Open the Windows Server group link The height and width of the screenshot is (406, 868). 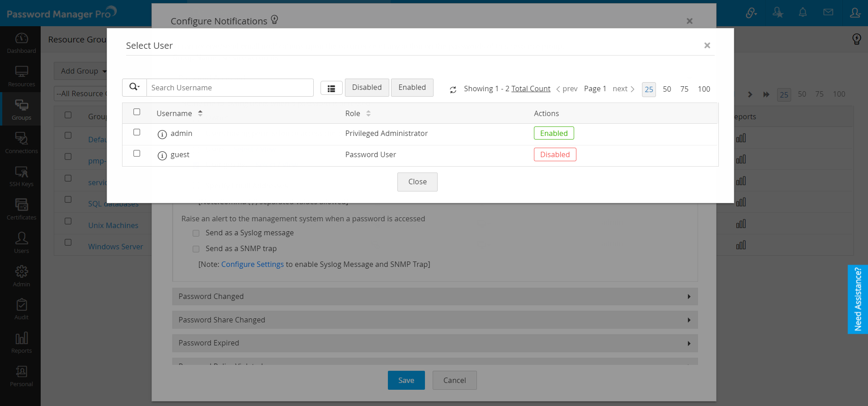pos(115,247)
